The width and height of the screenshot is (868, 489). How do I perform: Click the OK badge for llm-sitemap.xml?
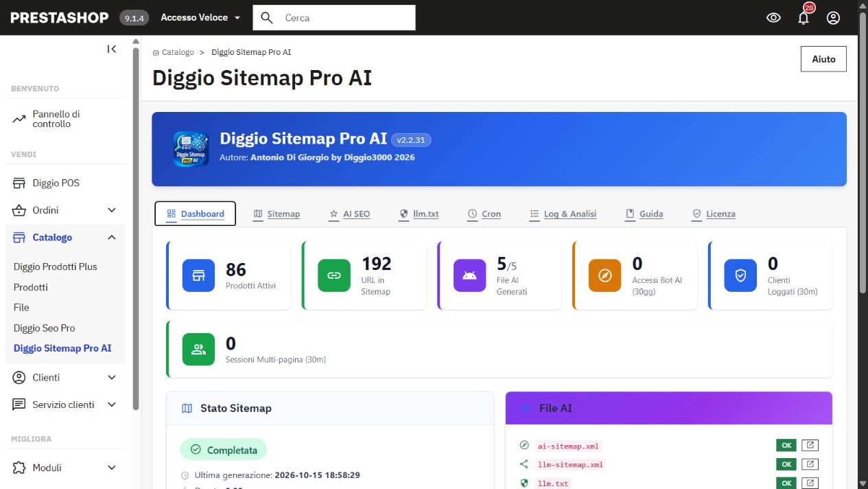click(x=786, y=464)
